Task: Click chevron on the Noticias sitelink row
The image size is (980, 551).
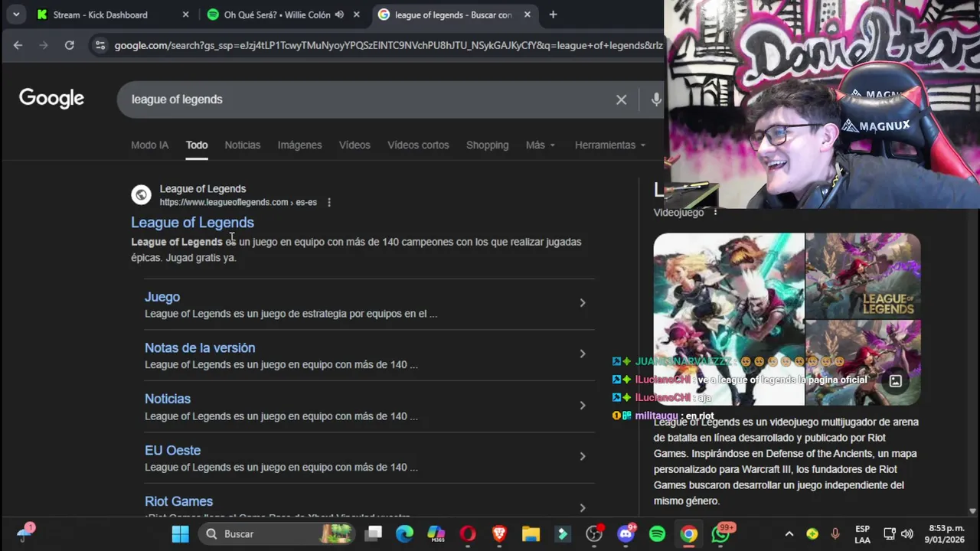Action: 583,405
